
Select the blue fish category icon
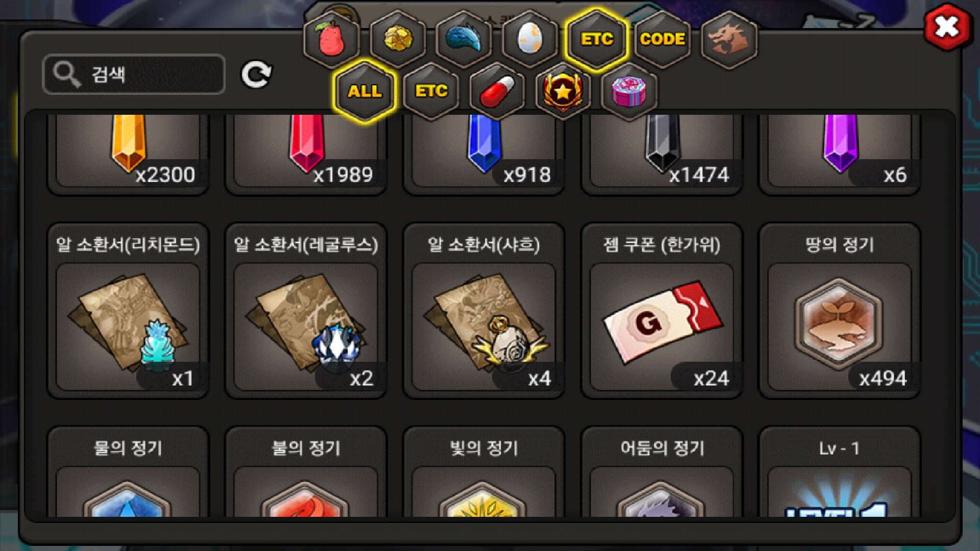(x=464, y=39)
